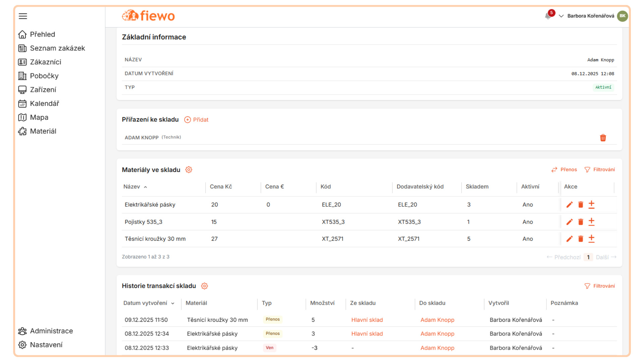Delete Adam Knopp warehouse assignment
Image resolution: width=644 pixels, height=362 pixels.
(603, 138)
